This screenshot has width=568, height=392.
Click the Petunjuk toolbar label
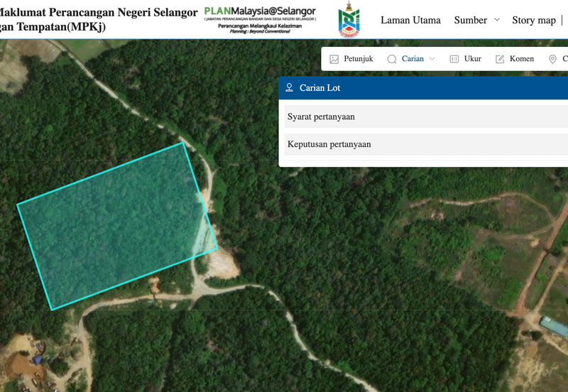pos(359,59)
